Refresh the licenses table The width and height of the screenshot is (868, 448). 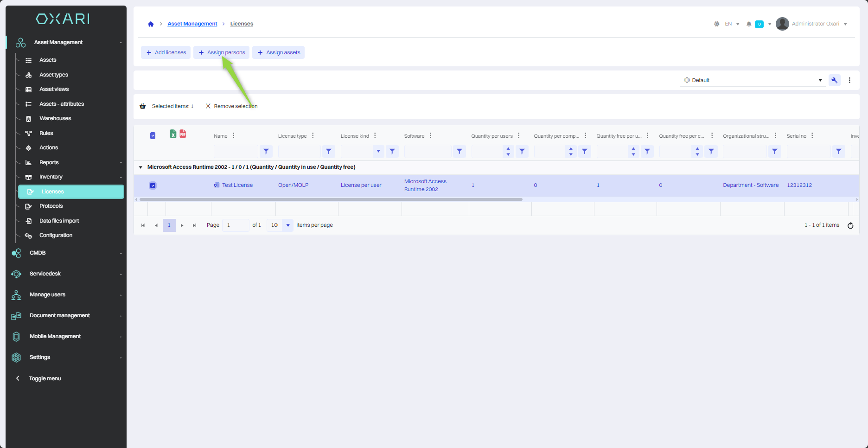click(850, 225)
